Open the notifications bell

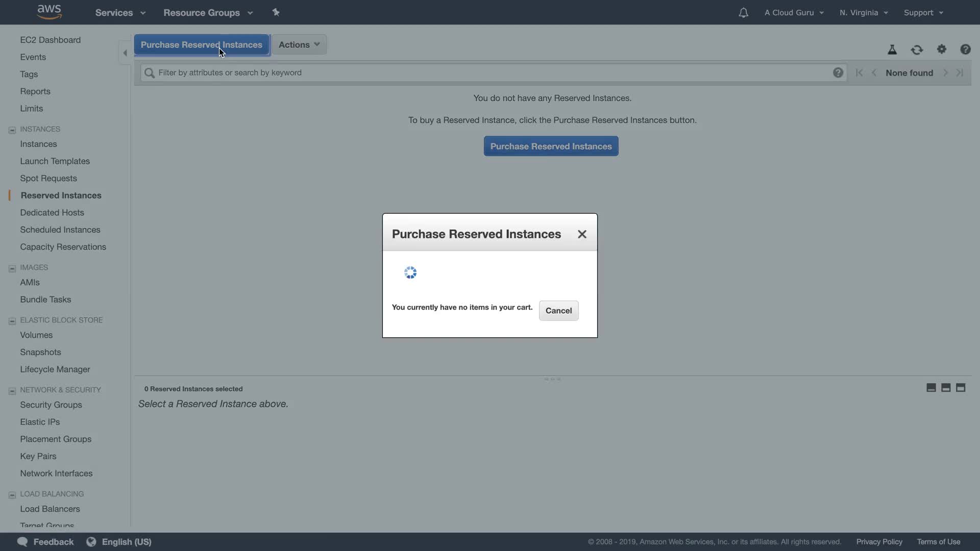[743, 13]
